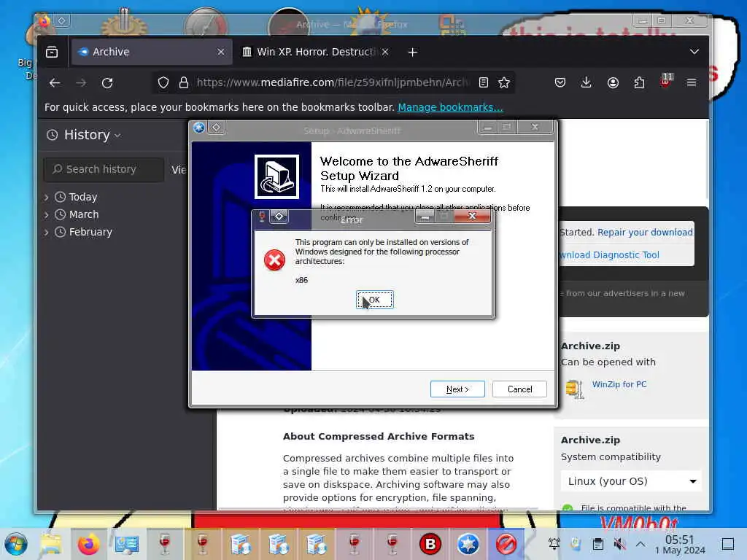Bookmark this page with the star icon
Viewport: 747px width, 560px height.
point(504,83)
